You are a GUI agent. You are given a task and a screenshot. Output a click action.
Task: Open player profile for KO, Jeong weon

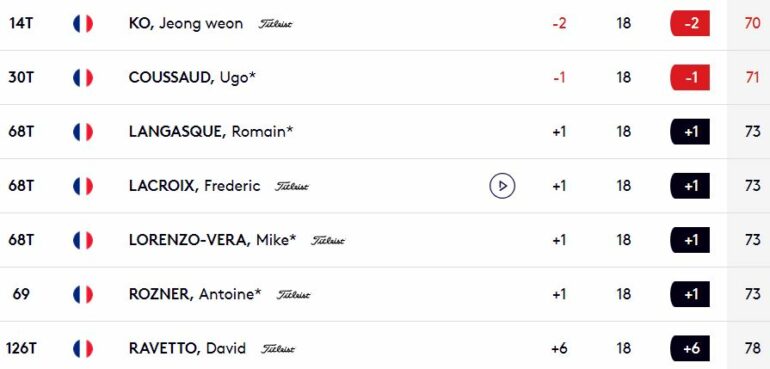click(x=186, y=24)
